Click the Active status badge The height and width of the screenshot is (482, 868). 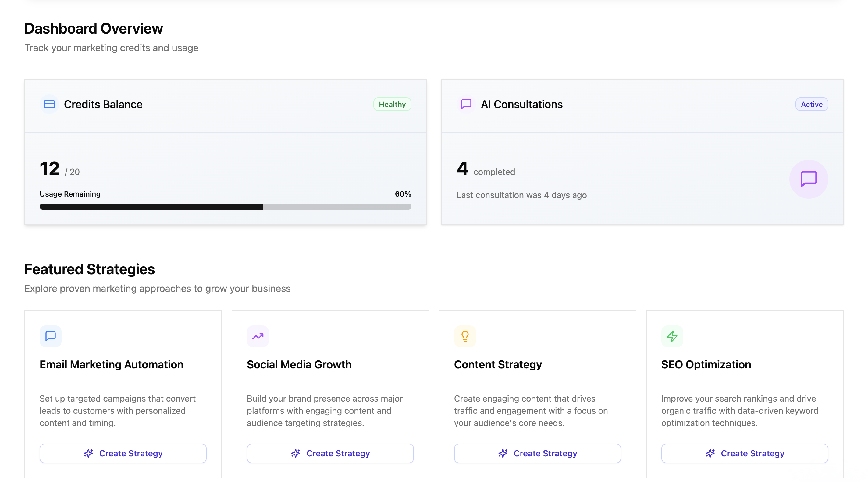(811, 104)
